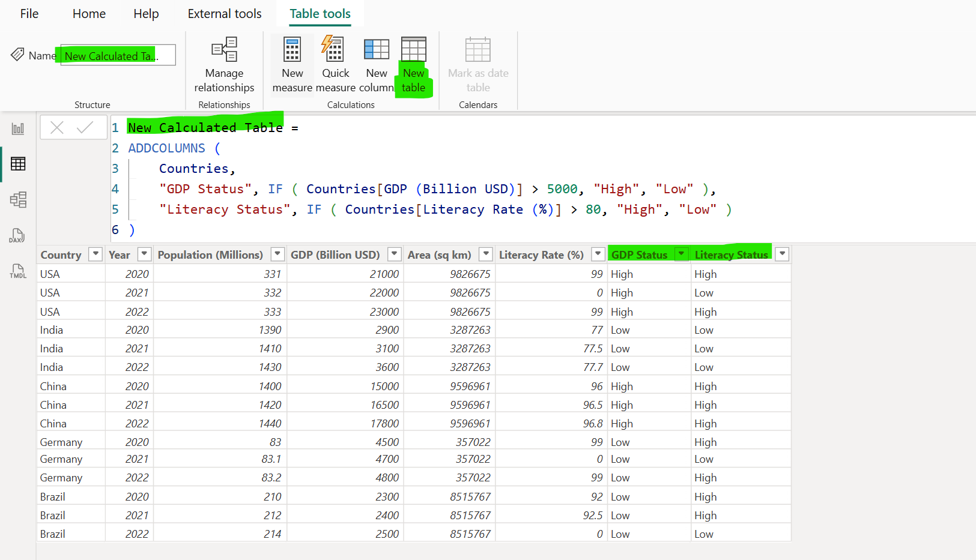Open the Year column filter dropdown
This screenshot has width=976, height=560.
(x=144, y=254)
